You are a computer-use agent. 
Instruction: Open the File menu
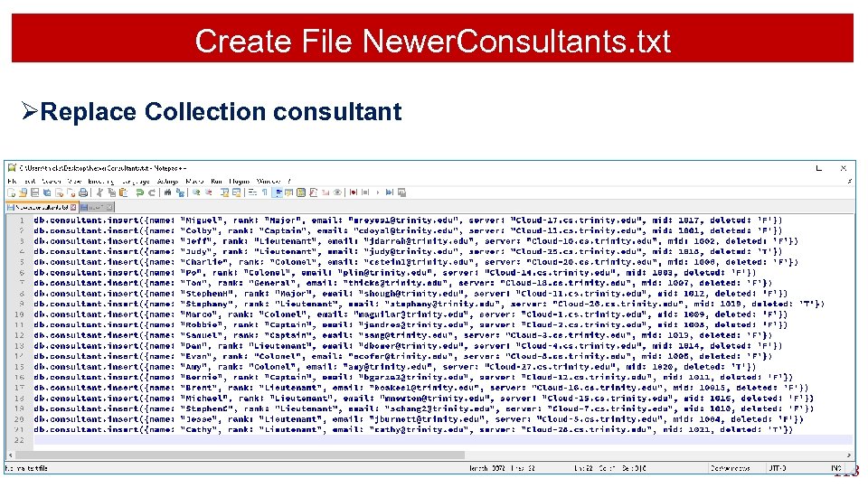12,181
